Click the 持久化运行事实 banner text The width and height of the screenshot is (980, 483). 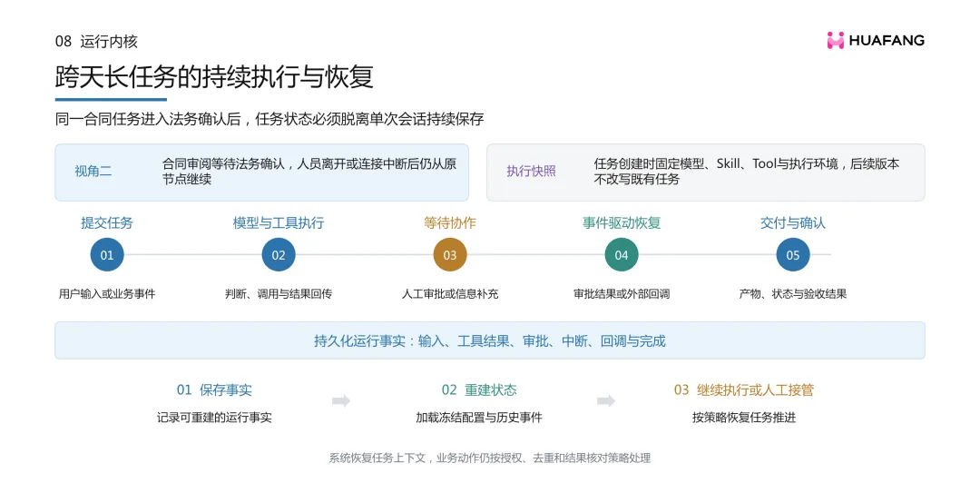click(x=490, y=341)
